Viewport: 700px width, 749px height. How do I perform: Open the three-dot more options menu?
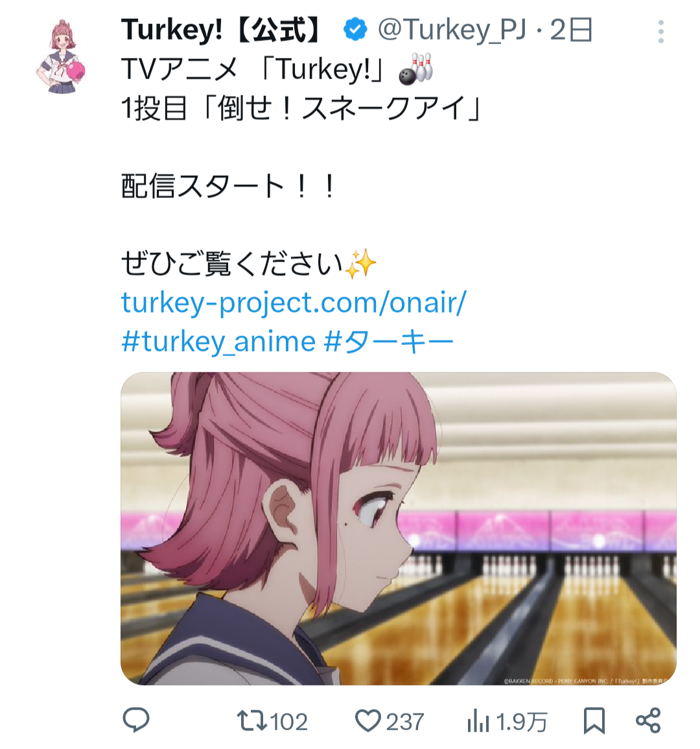pos(661,32)
